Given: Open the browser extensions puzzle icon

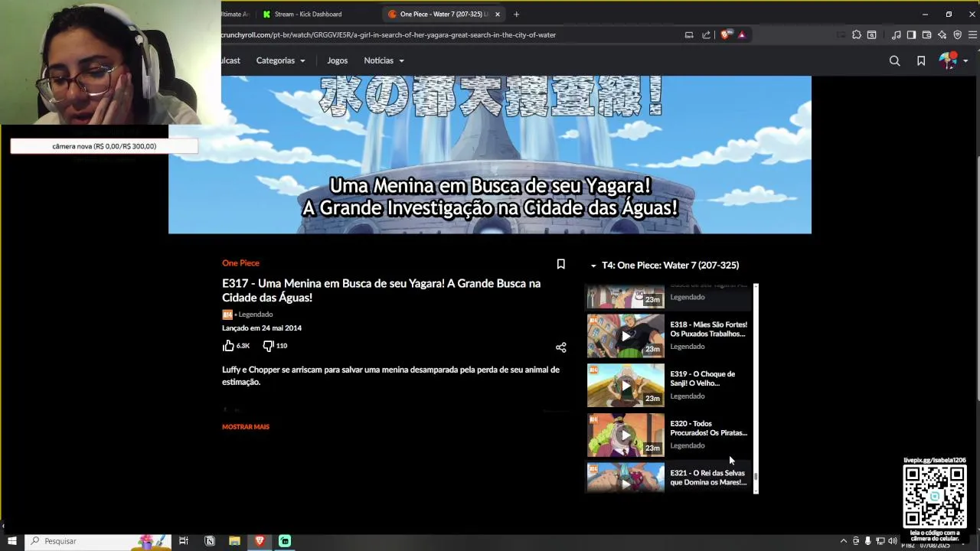Looking at the screenshot, I should 857,34.
